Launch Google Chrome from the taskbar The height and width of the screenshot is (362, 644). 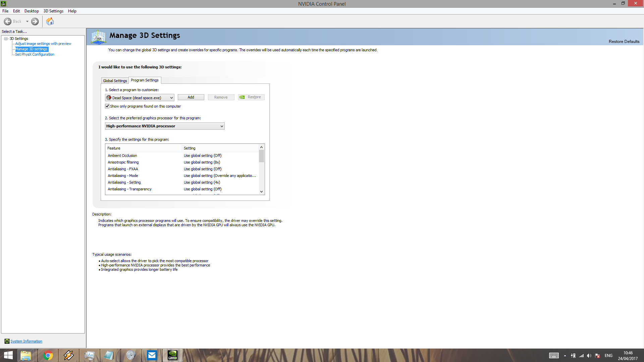click(48, 355)
